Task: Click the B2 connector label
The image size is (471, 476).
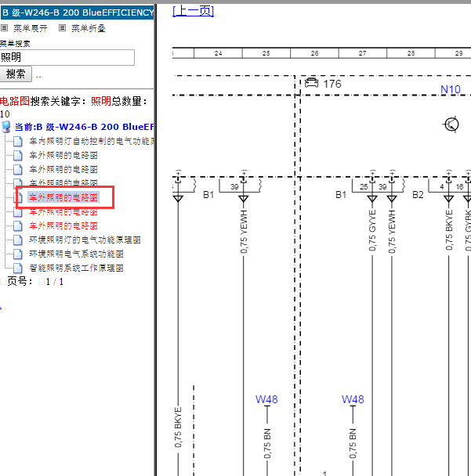Action: pos(418,195)
